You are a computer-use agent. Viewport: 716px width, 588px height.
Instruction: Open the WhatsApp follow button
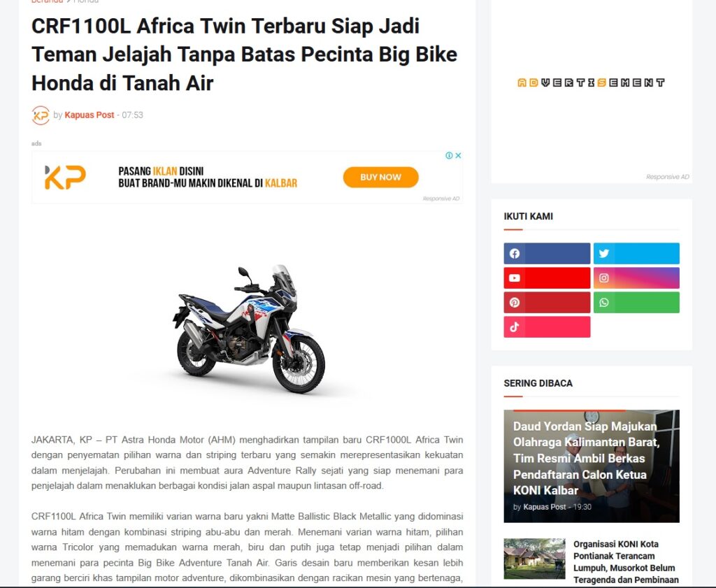636,302
